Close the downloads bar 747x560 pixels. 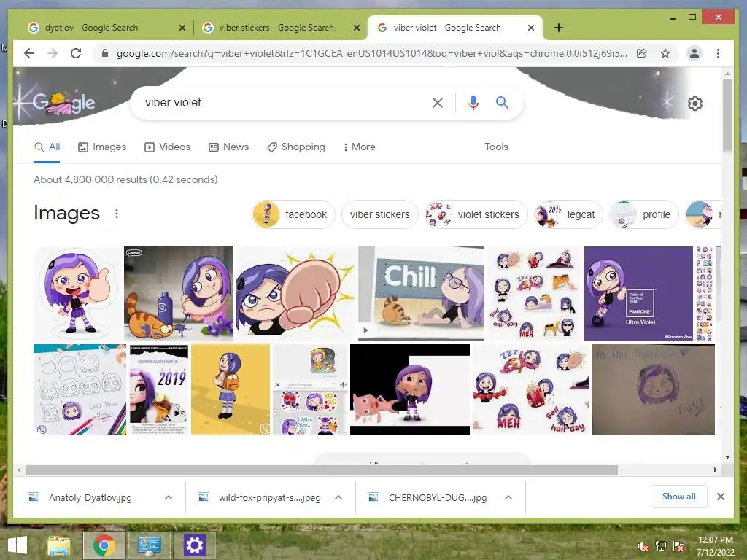[x=720, y=497]
